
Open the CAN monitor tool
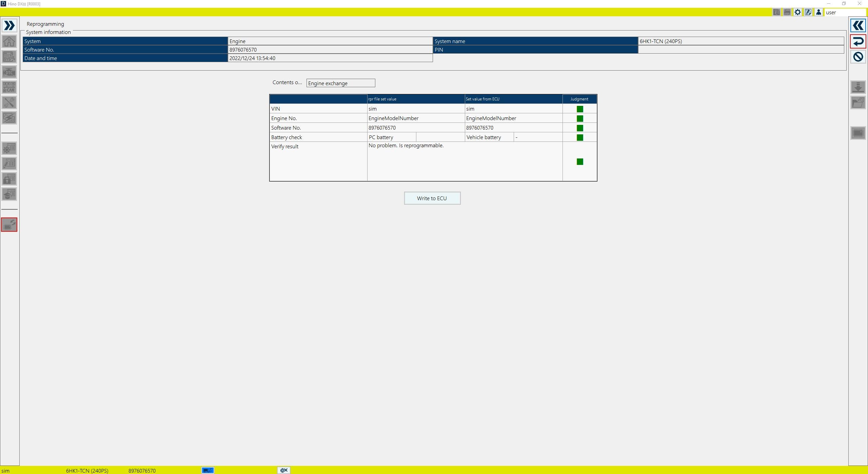(9, 87)
